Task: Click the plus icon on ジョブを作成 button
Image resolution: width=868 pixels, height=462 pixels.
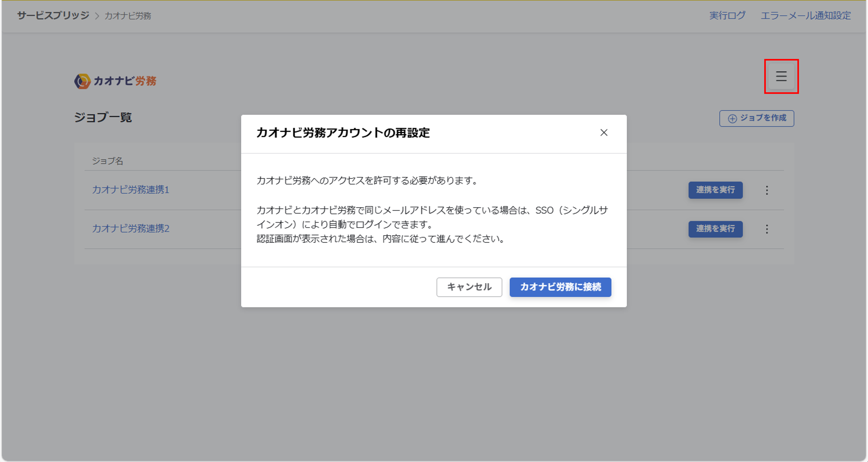Action: 732,118
